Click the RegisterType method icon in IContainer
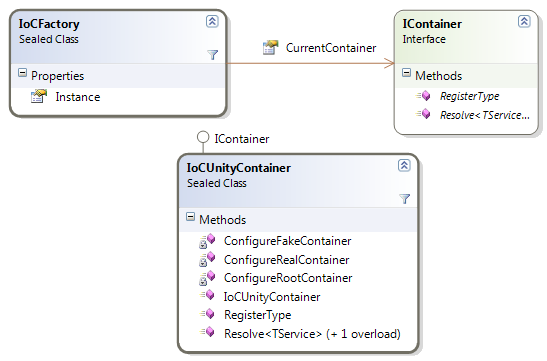547x361 pixels. pos(423,96)
